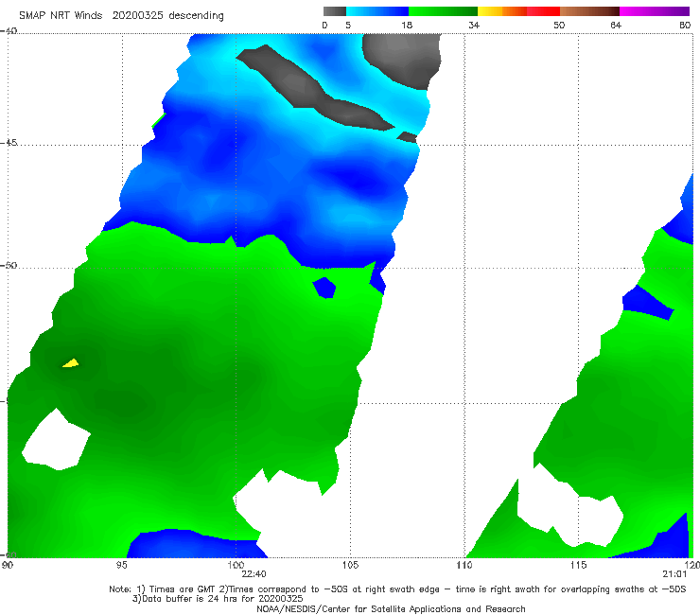This screenshot has height=615, width=700.
Task: Click the latitude label '-50' on the left axis
Action: tap(9, 265)
